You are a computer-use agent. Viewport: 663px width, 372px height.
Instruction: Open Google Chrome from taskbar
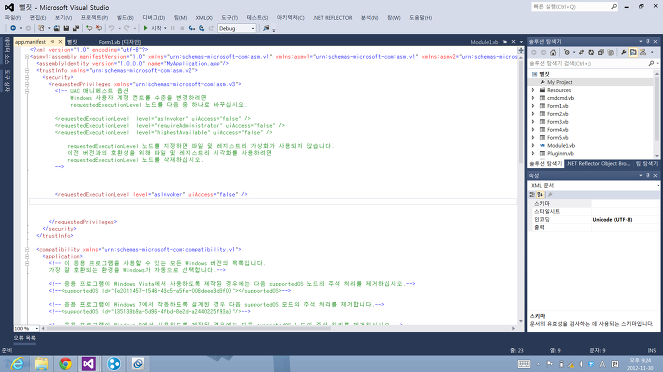[65, 364]
